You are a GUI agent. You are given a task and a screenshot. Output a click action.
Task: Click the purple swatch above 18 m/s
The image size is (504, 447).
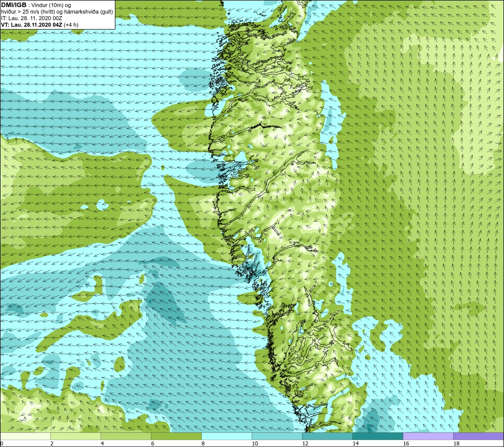click(478, 436)
